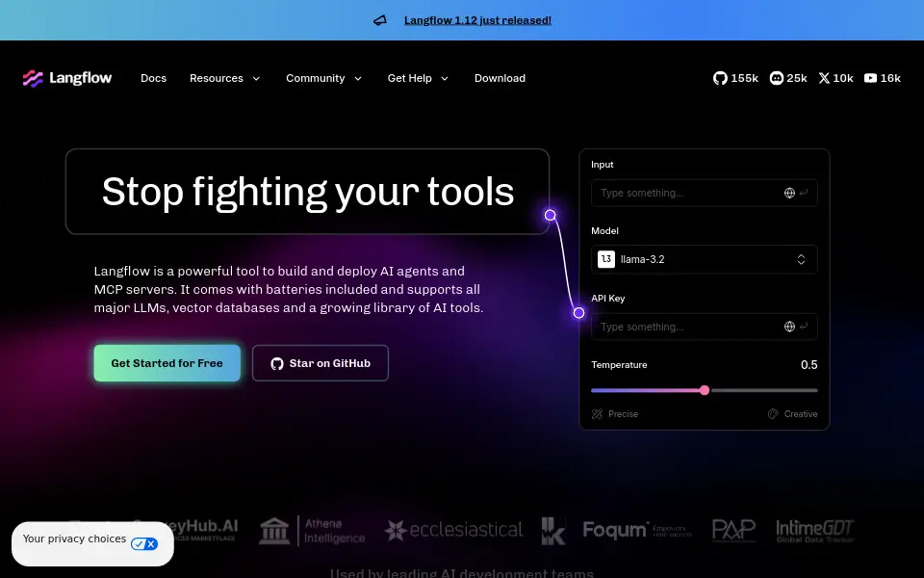Click the Foqum logo
The image size is (924, 578).
(x=637, y=530)
